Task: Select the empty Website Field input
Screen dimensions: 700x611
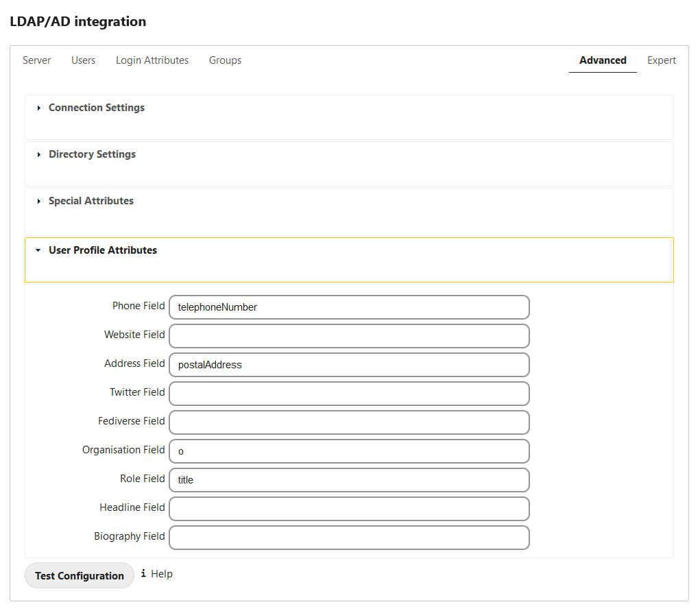Action: (348, 336)
